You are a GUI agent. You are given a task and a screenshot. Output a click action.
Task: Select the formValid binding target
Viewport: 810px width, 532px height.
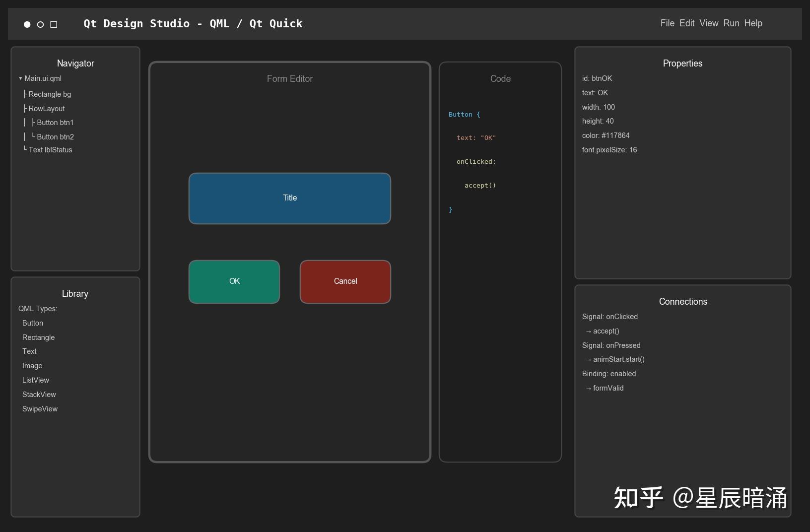click(605, 388)
